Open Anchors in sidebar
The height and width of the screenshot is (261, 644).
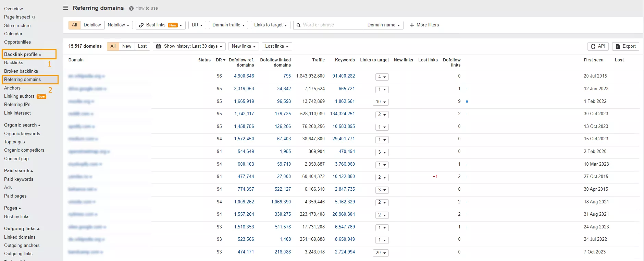[12, 88]
